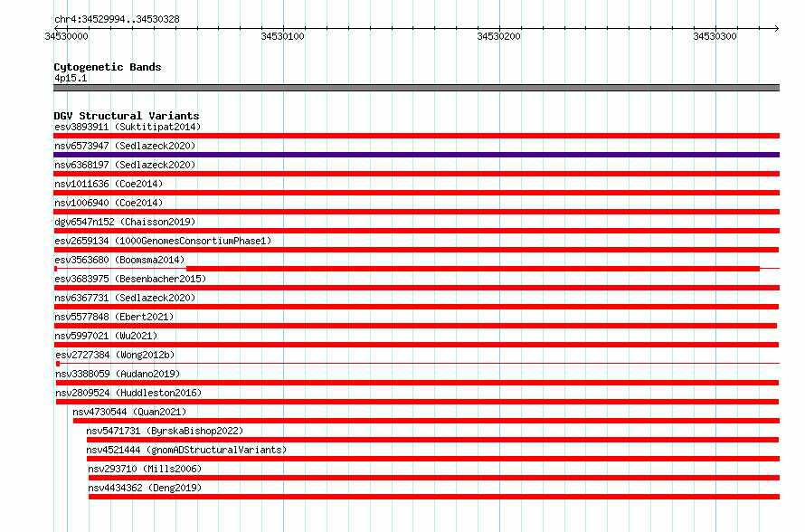Open the nsv4434362 (Deng2019) label
The image size is (805, 532).
pos(145,488)
